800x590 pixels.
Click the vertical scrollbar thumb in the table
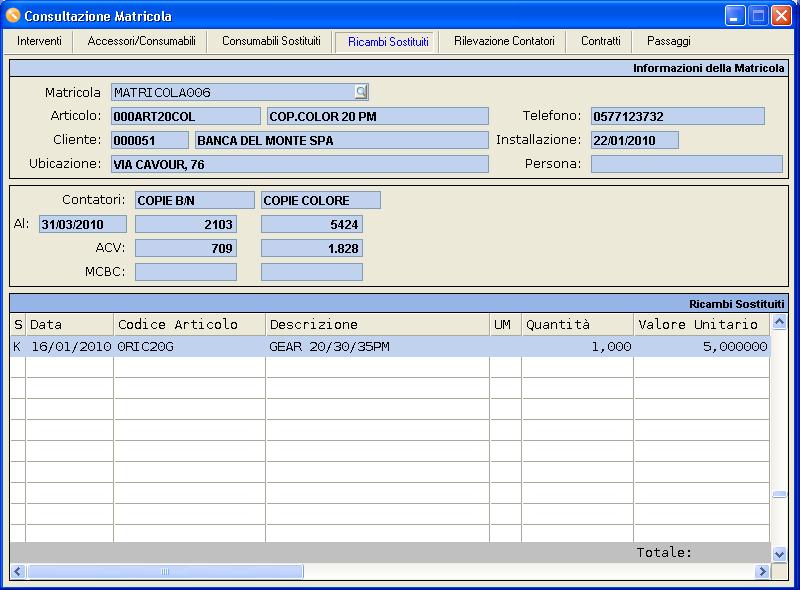(x=779, y=494)
